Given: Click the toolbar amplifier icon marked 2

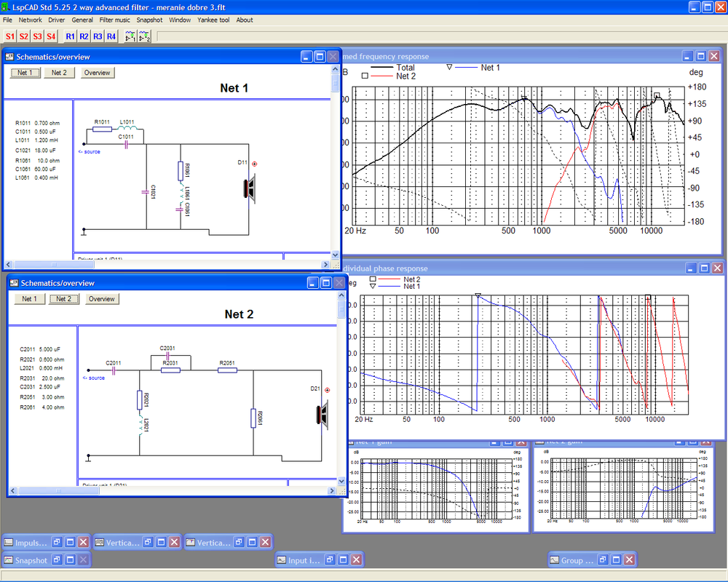Looking at the screenshot, I should point(144,36).
